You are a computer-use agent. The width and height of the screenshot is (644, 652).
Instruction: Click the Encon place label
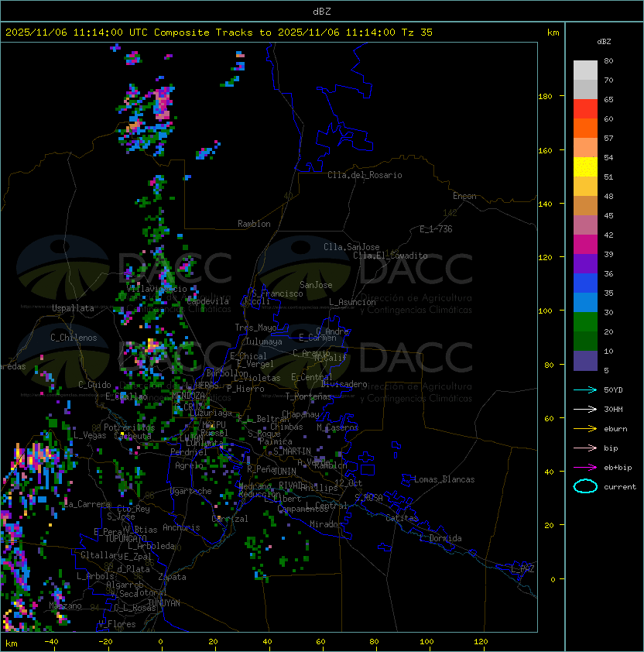(x=464, y=196)
